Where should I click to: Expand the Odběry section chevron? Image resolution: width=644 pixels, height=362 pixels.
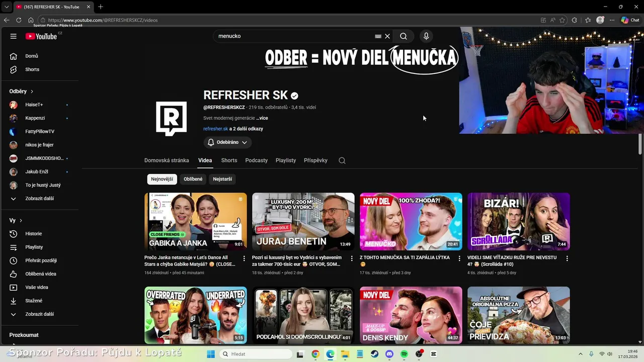[32, 92]
